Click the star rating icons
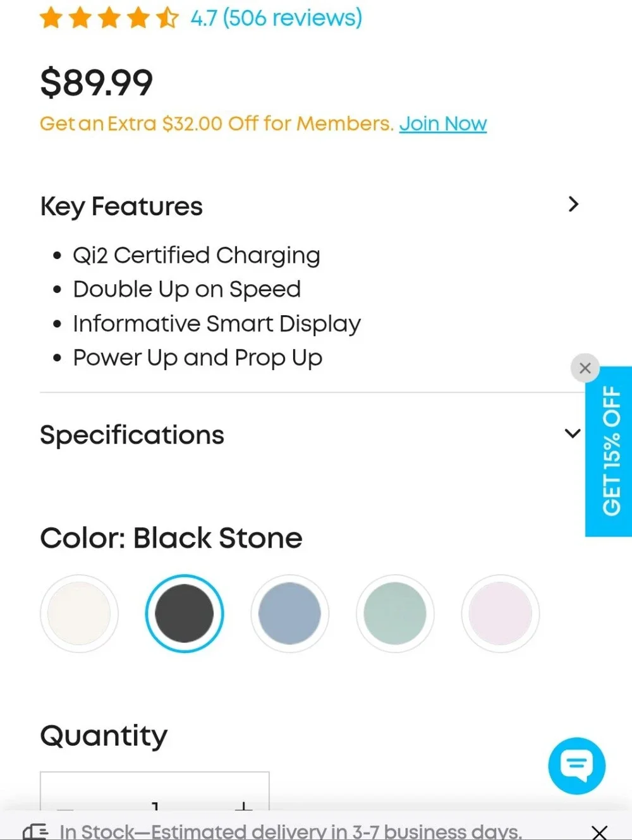Screen dimensions: 632x840 109,18
